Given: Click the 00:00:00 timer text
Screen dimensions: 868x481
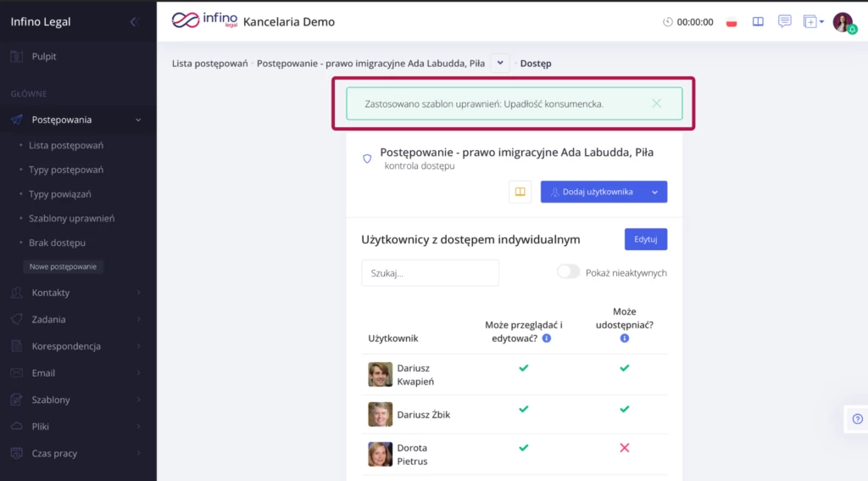Looking at the screenshot, I should click(x=695, y=22).
